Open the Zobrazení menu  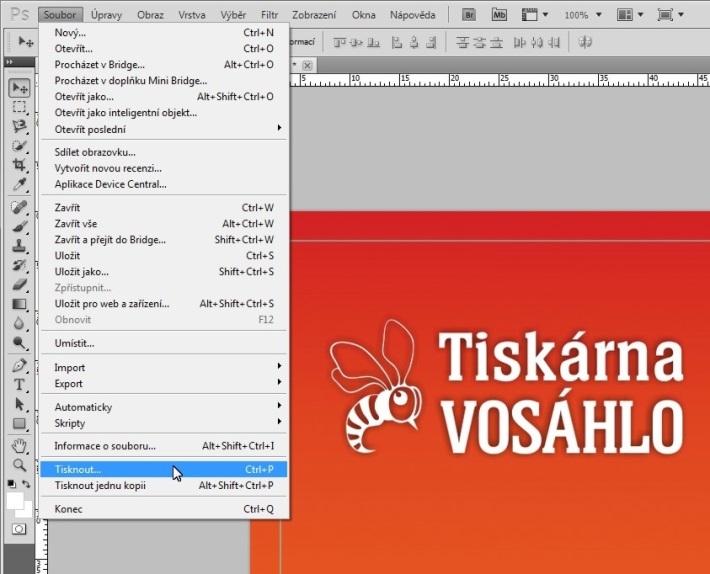tap(314, 15)
